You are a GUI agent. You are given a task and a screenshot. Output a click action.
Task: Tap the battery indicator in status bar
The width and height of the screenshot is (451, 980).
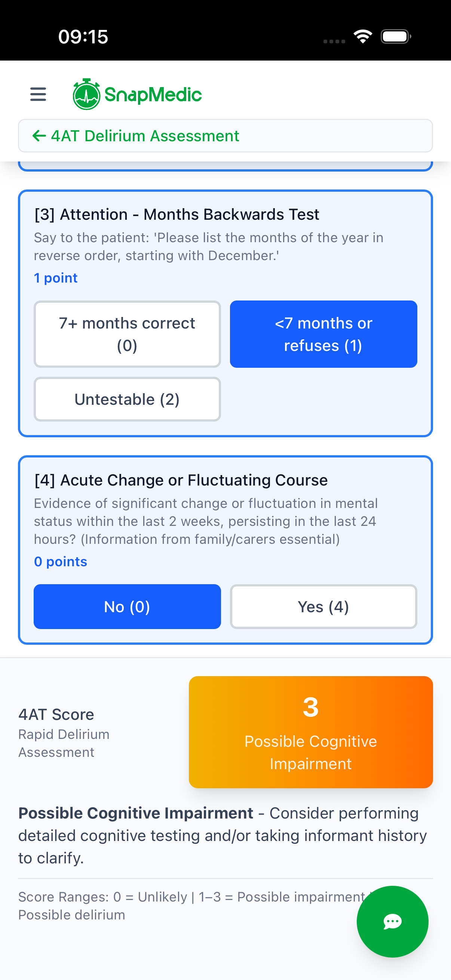395,37
